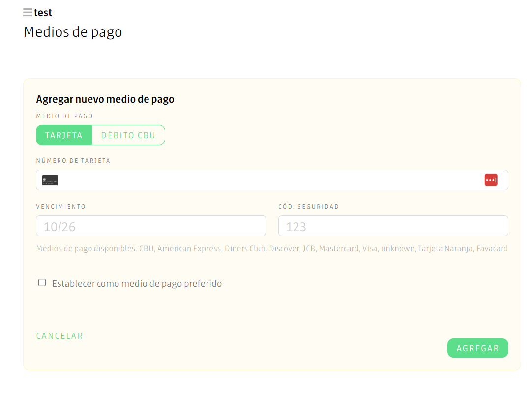Click CANCELAR to dismiss the form
This screenshot has width=532, height=394.
[59, 335]
